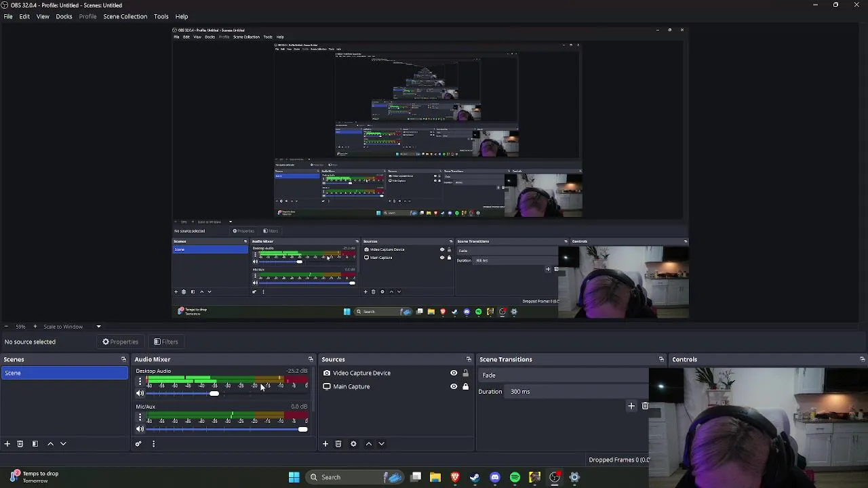
Task: Open Steam from taskbar
Action: click(x=475, y=477)
